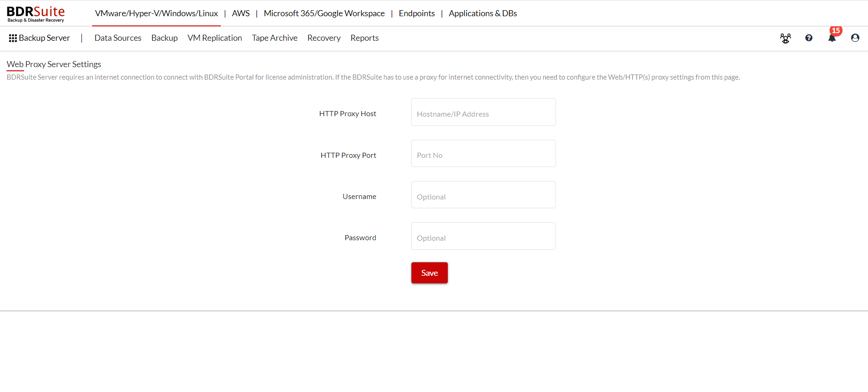This screenshot has height=392, width=868.
Task: Click into the Username optional field
Action: tap(483, 195)
